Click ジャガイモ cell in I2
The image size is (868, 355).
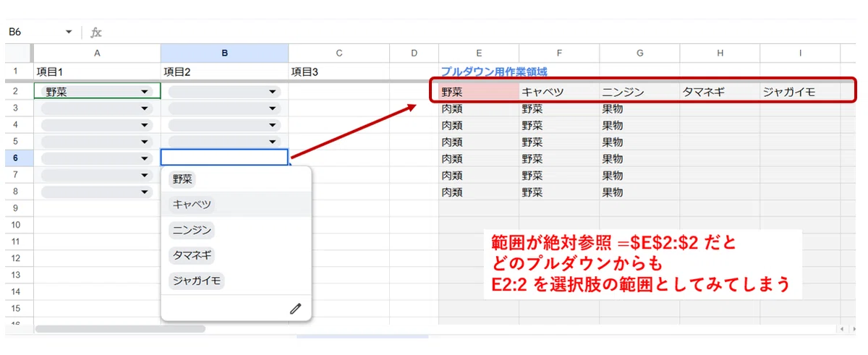pos(800,92)
